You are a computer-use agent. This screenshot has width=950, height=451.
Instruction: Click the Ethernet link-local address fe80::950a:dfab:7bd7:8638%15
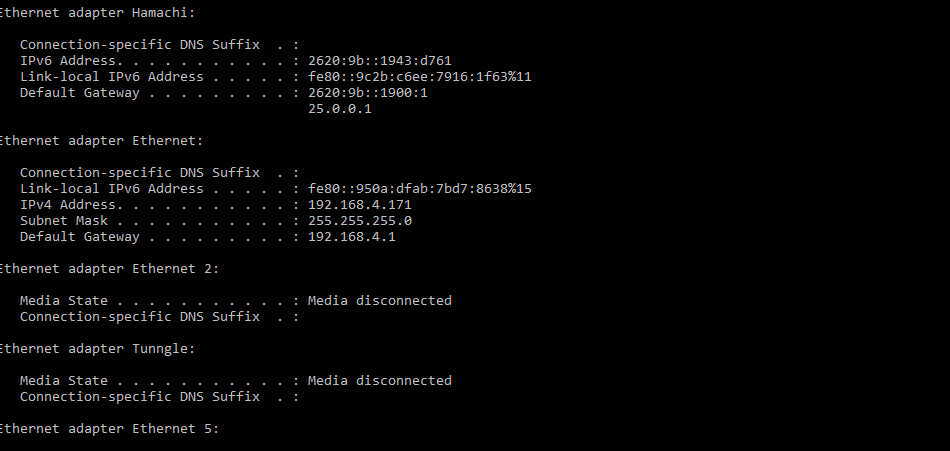pyautogui.click(x=419, y=188)
